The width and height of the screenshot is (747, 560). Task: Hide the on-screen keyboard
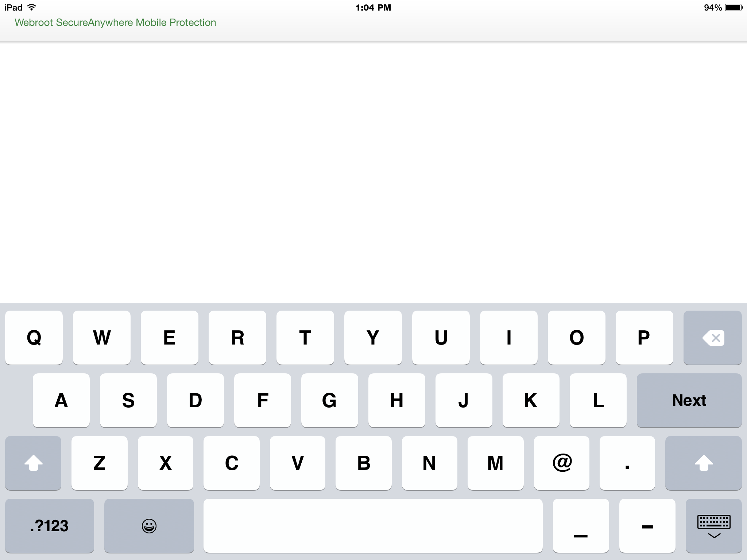click(x=714, y=526)
